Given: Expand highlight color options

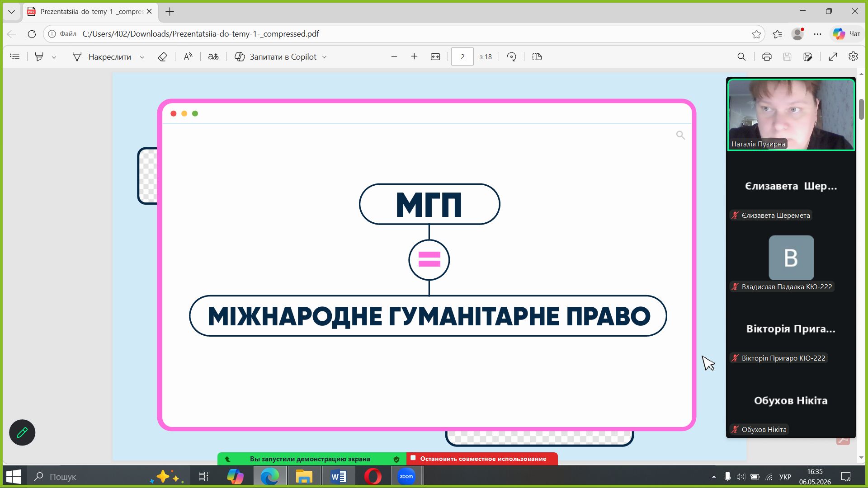Looking at the screenshot, I should click(54, 57).
